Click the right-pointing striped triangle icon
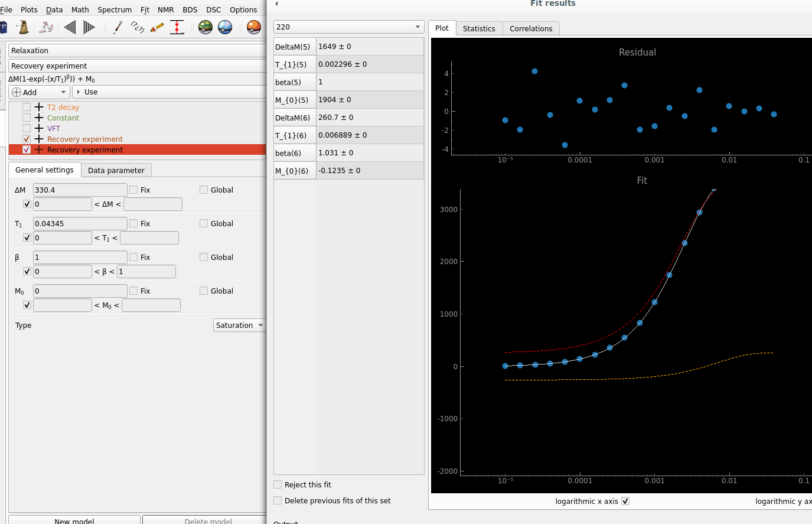Image resolution: width=812 pixels, height=524 pixels. pos(89,27)
